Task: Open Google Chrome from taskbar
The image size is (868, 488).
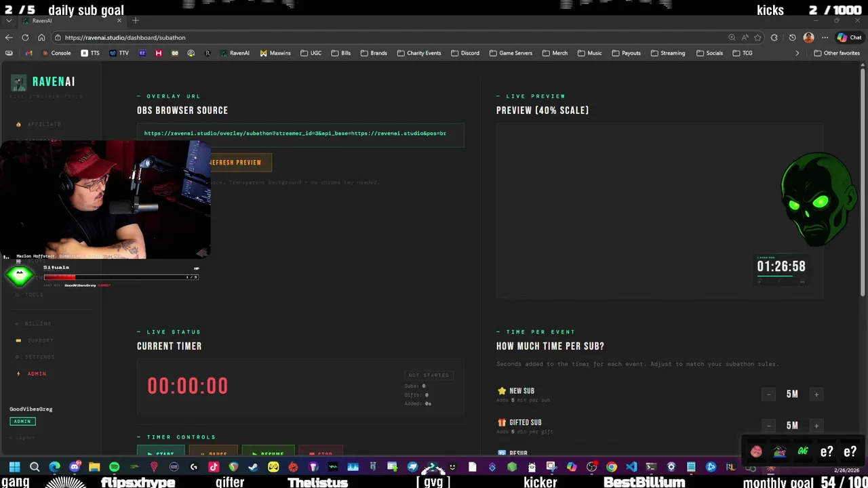Action: pos(611,467)
